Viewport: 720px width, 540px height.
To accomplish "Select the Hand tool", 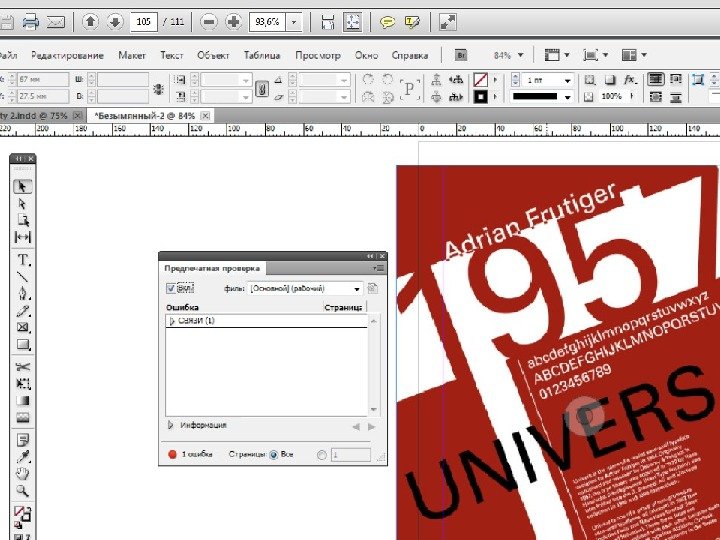I will (x=22, y=473).
